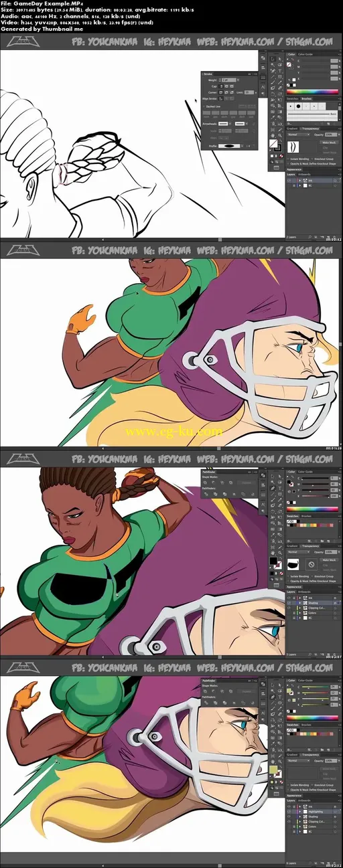Expand the Colors layer in the five-layer panel
This screenshot has width=343, height=868.
[299, 613]
